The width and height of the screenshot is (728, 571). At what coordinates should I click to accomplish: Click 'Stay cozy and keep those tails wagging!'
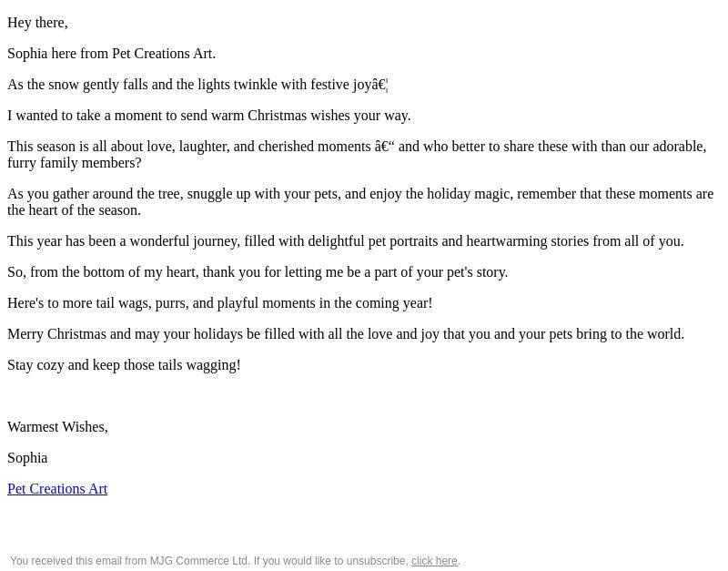click(x=124, y=365)
